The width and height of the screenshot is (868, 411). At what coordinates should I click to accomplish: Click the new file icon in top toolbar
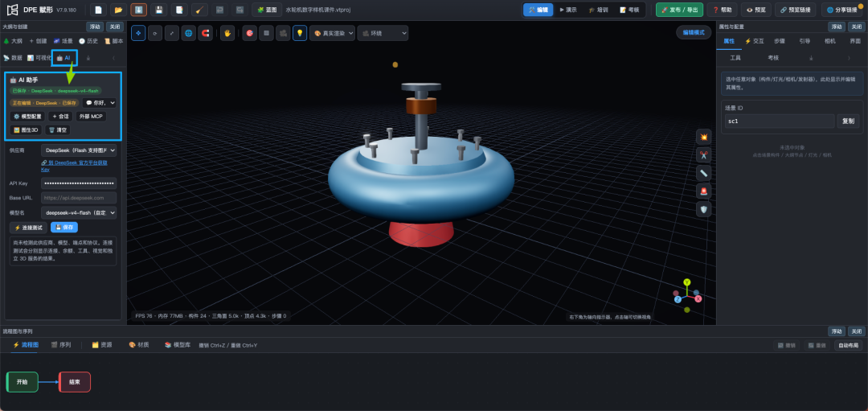pos(99,10)
